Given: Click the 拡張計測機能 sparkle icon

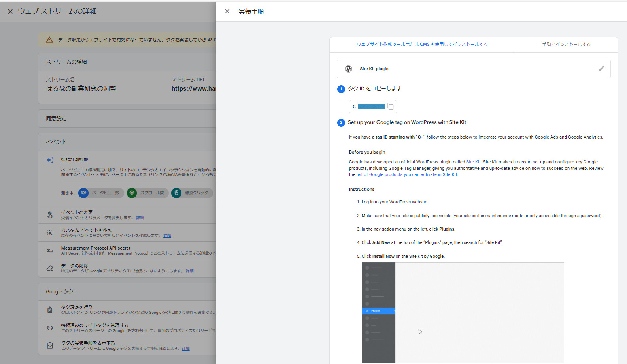Looking at the screenshot, I should tap(50, 160).
